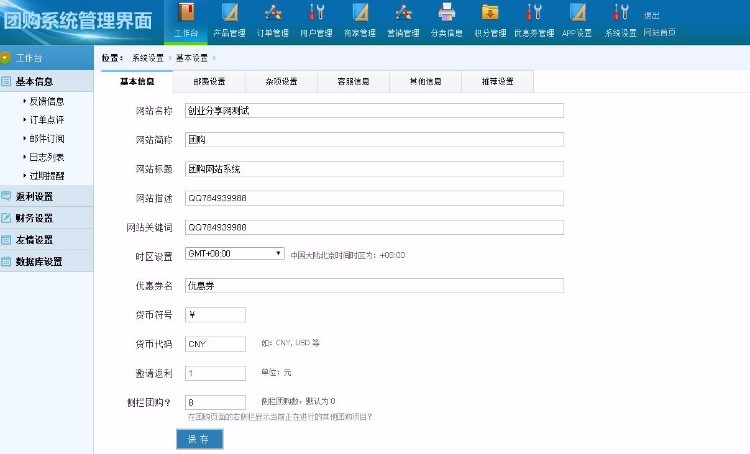The height and width of the screenshot is (454, 750).
Task: Expand the 返利设置 sidebar section
Action: 46,196
